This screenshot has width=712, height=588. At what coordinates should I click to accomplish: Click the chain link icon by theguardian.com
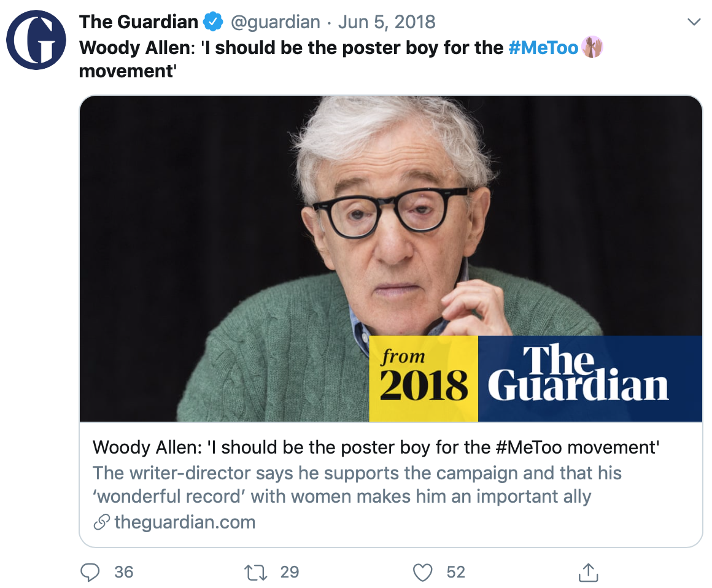[101, 523]
